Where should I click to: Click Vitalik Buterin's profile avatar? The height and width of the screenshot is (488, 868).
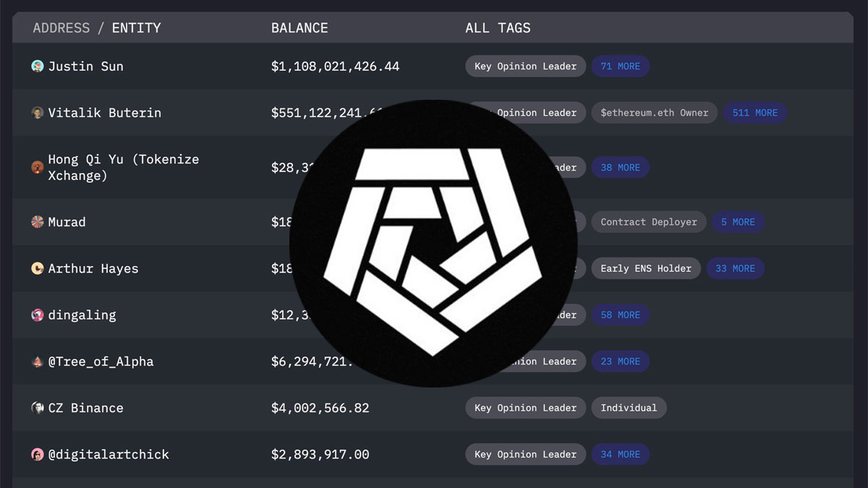[38, 113]
